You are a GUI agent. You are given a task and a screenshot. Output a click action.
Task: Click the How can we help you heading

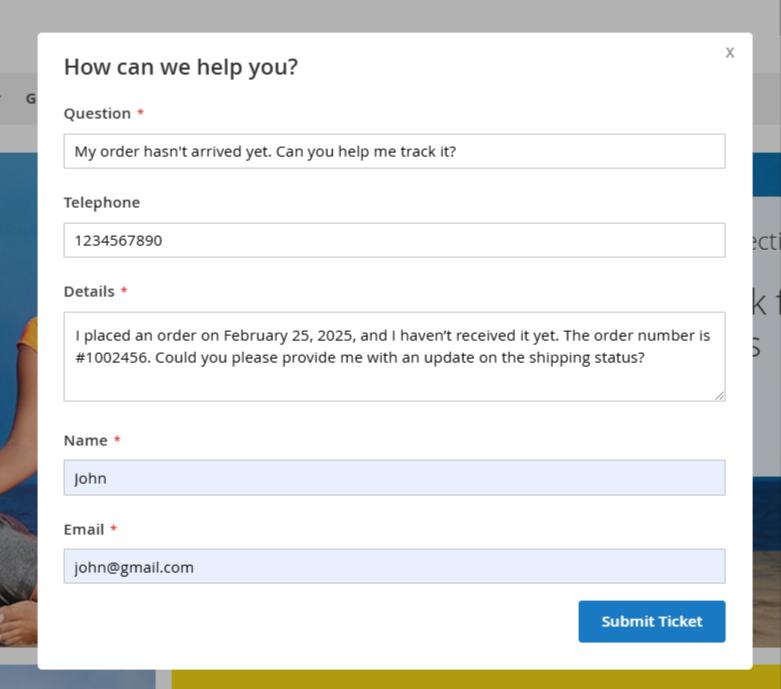181,67
